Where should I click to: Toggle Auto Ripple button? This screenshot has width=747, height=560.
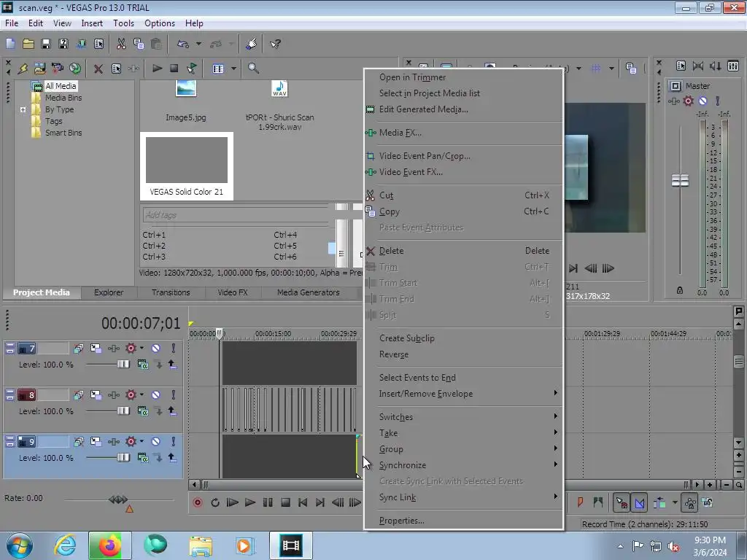pyautogui.click(x=659, y=502)
